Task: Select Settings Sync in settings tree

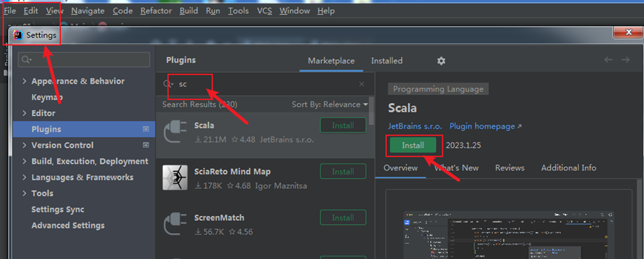Action: [57, 209]
